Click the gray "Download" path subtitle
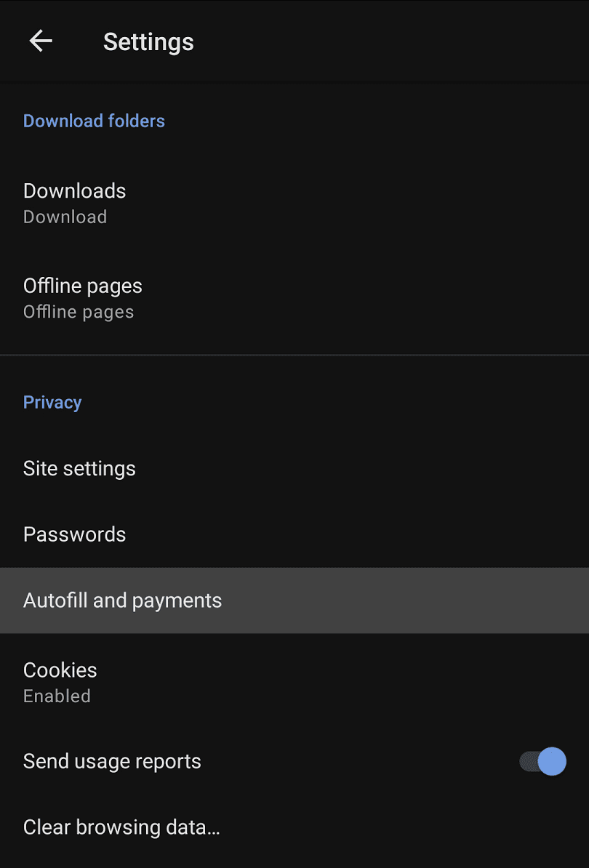The image size is (589, 868). [65, 217]
